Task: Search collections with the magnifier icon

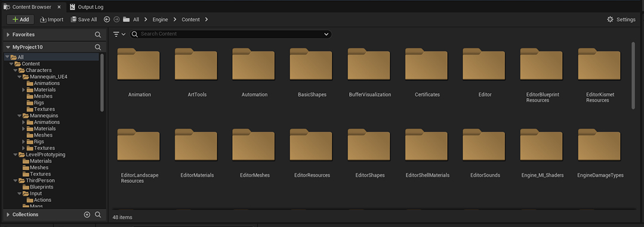Action: point(98,214)
